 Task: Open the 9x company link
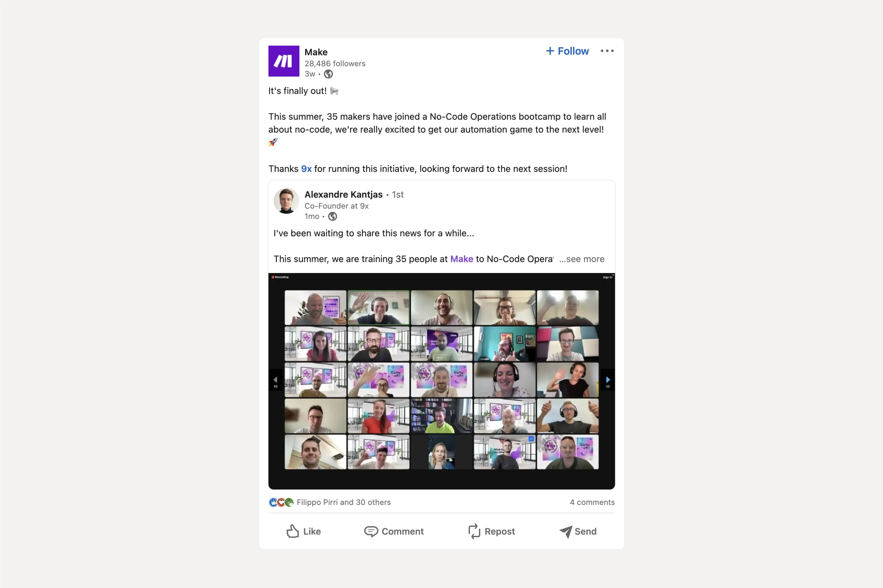click(306, 169)
